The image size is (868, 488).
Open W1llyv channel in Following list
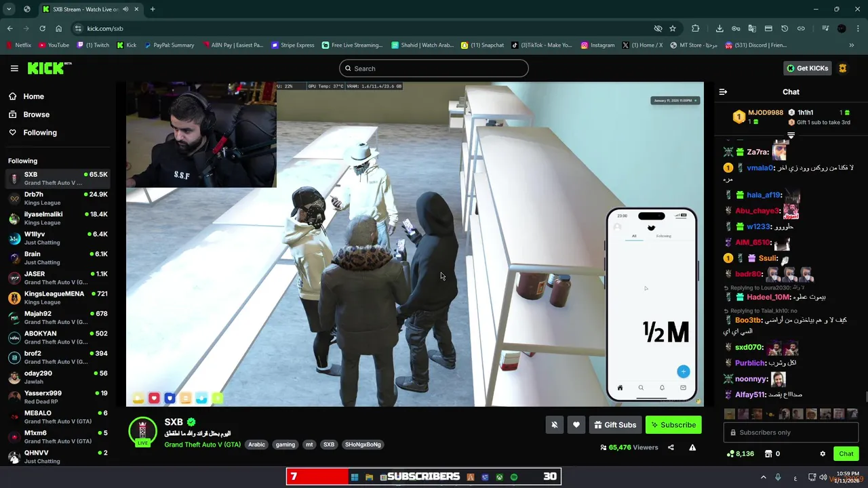[x=58, y=238]
